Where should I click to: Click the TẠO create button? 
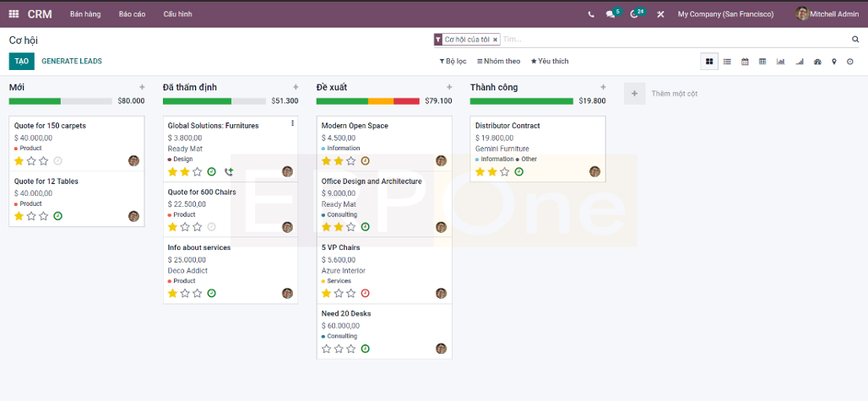22,62
